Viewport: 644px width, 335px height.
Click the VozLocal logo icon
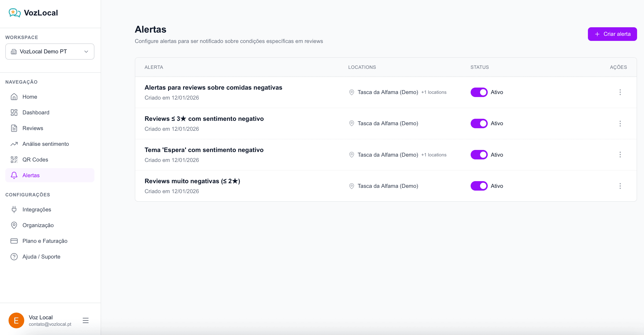(x=15, y=13)
